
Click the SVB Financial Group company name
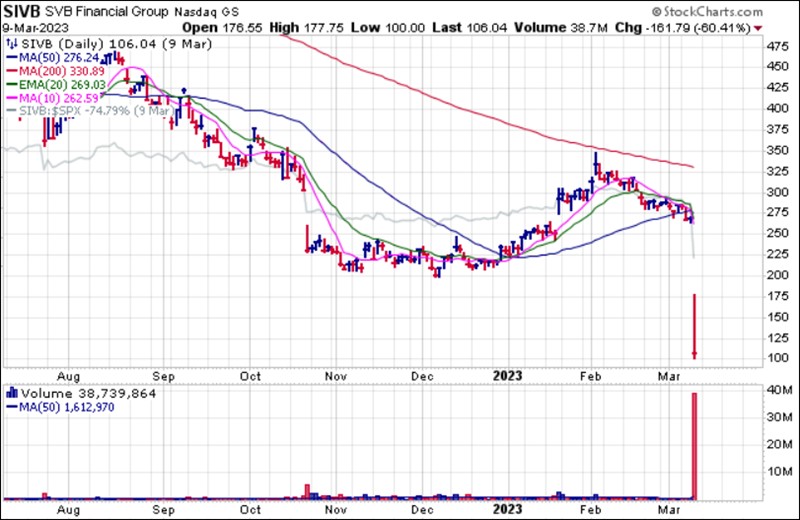(107, 11)
